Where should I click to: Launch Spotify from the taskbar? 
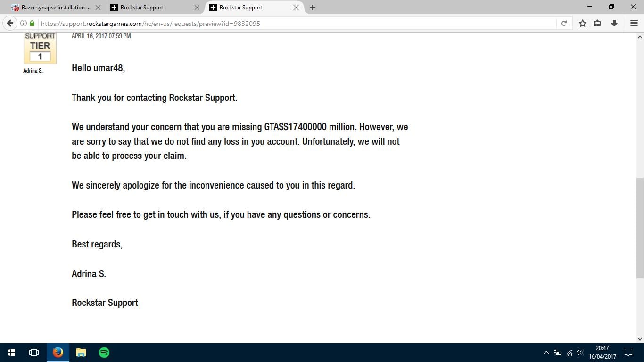click(x=104, y=352)
